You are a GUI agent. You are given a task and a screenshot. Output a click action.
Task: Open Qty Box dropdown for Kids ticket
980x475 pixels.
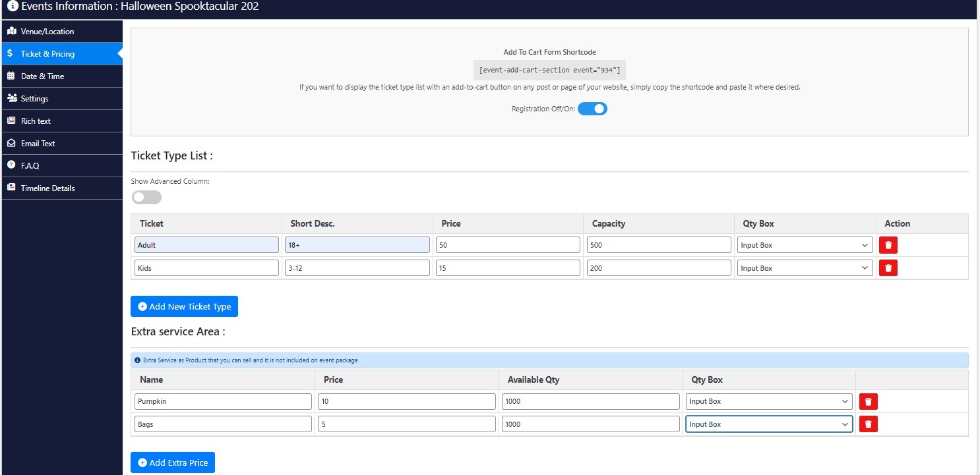805,268
